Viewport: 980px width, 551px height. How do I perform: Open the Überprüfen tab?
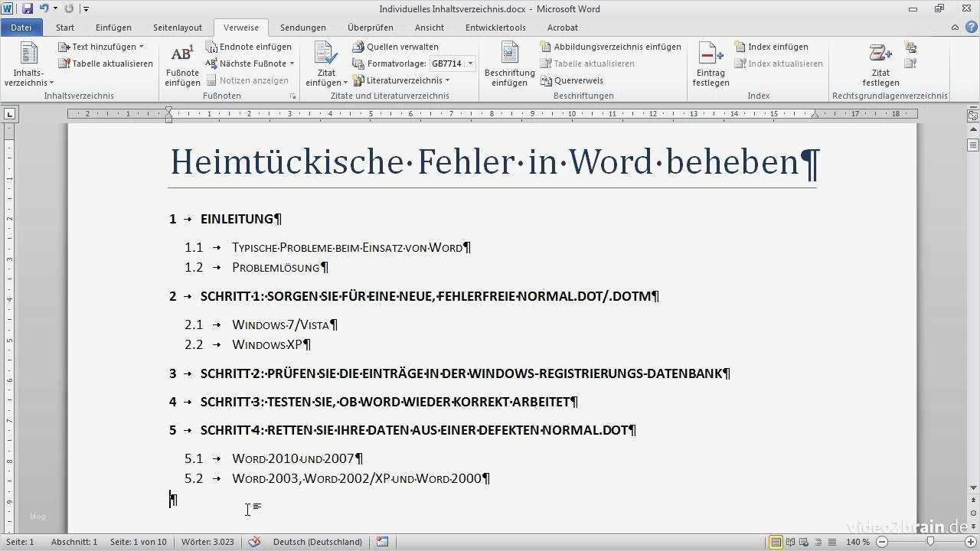pos(371,28)
